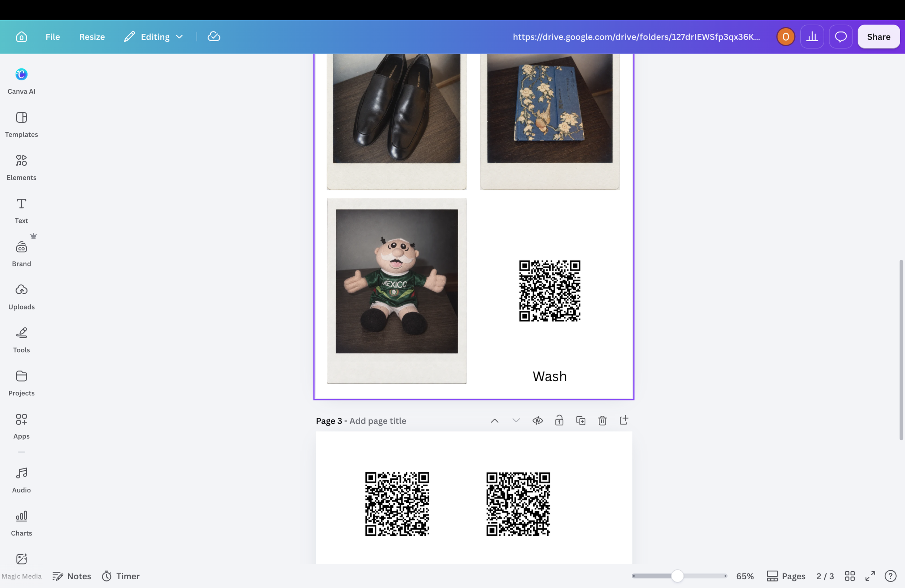
Task: Open the 65% zoom level menu
Action: pyautogui.click(x=745, y=576)
